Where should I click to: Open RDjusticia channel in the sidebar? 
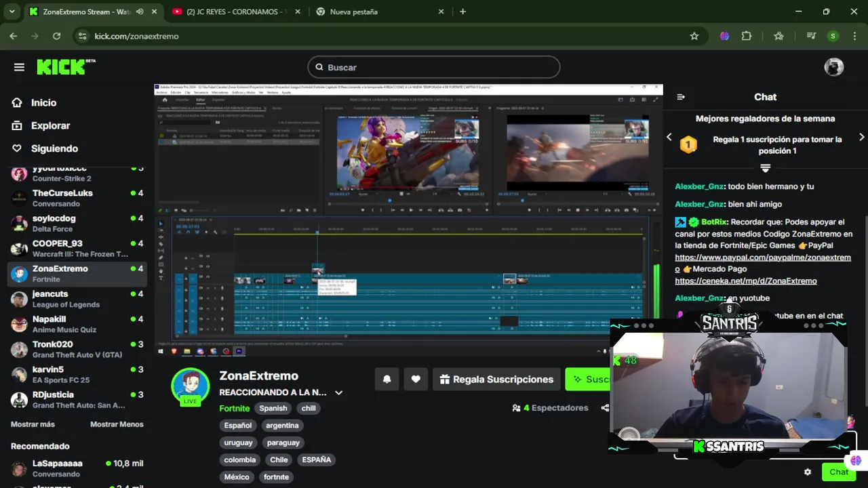coord(77,399)
